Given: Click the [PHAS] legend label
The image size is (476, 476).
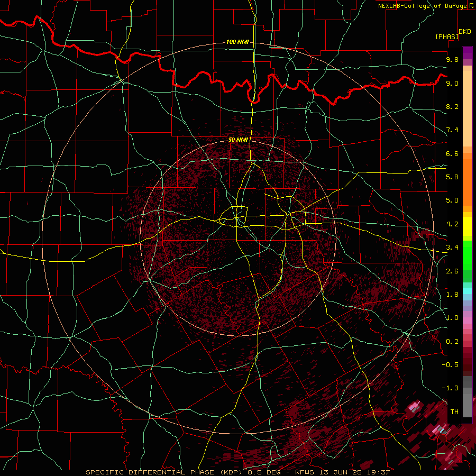Looking at the screenshot, I should tap(447, 36).
